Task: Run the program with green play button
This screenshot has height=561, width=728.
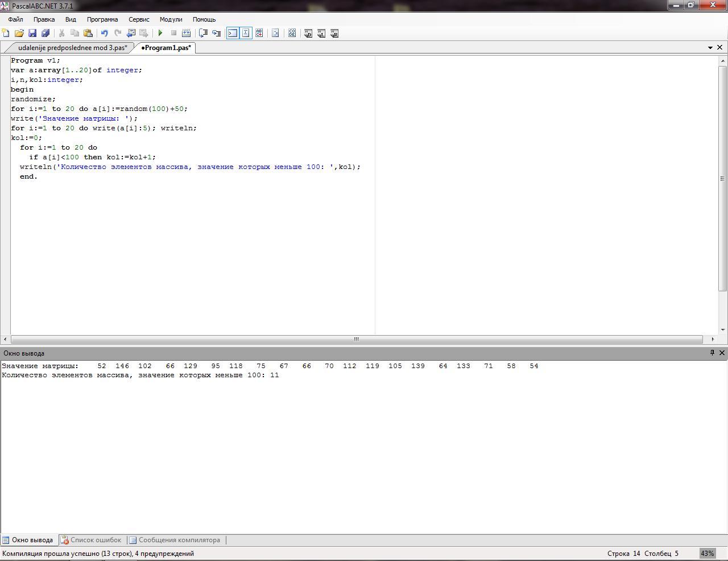Action: click(x=160, y=34)
